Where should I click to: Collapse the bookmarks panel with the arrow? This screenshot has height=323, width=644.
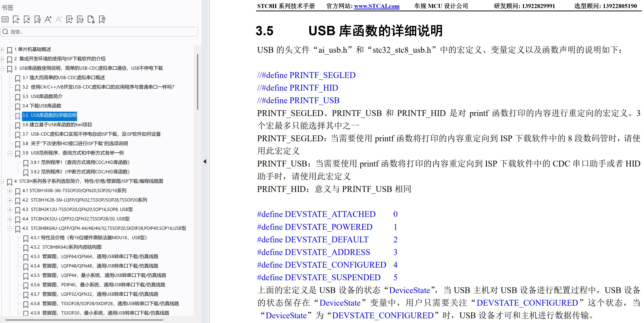pos(205,162)
